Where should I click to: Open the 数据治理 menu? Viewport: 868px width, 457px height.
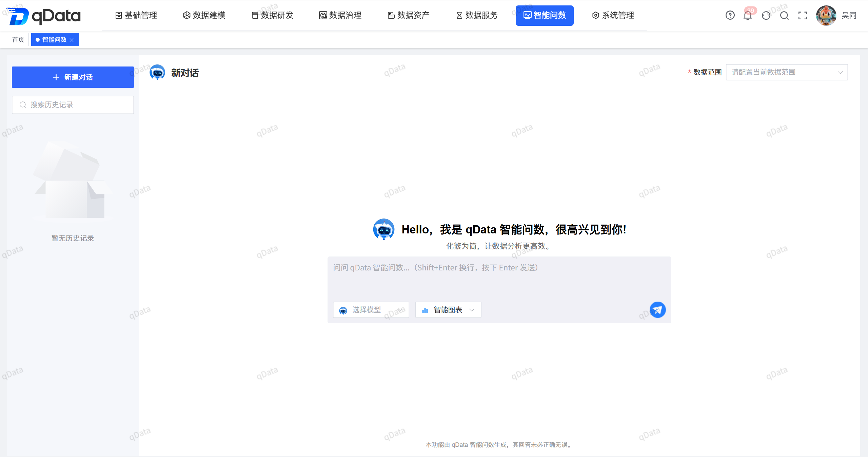pos(340,15)
